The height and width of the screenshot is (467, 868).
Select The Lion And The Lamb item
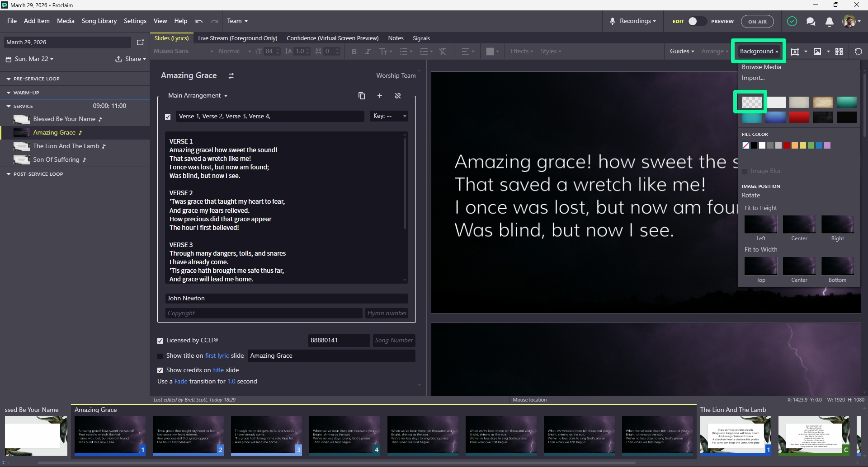pyautogui.click(x=66, y=146)
